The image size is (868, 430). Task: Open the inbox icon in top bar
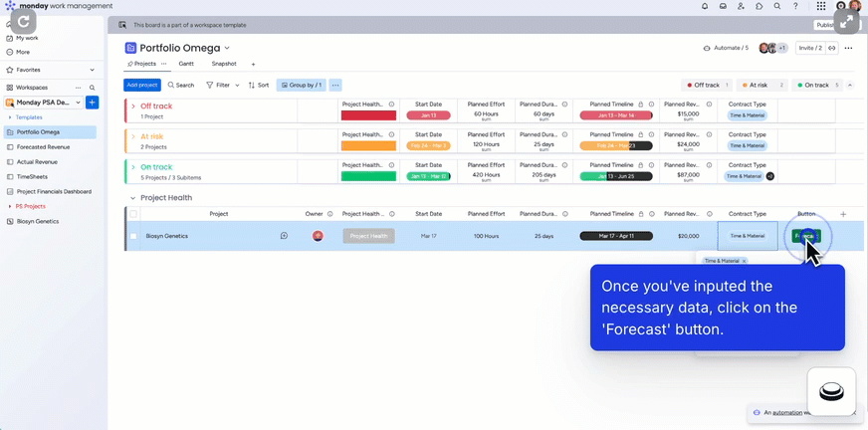tap(723, 6)
